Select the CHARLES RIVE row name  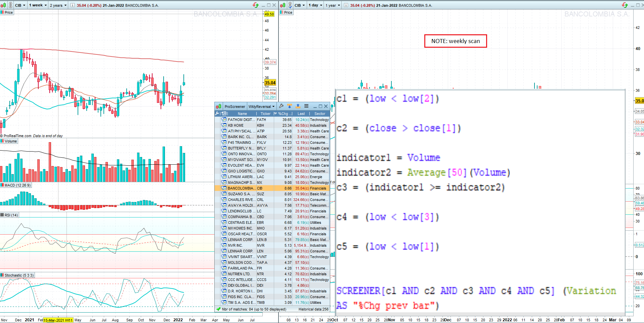[241, 200]
